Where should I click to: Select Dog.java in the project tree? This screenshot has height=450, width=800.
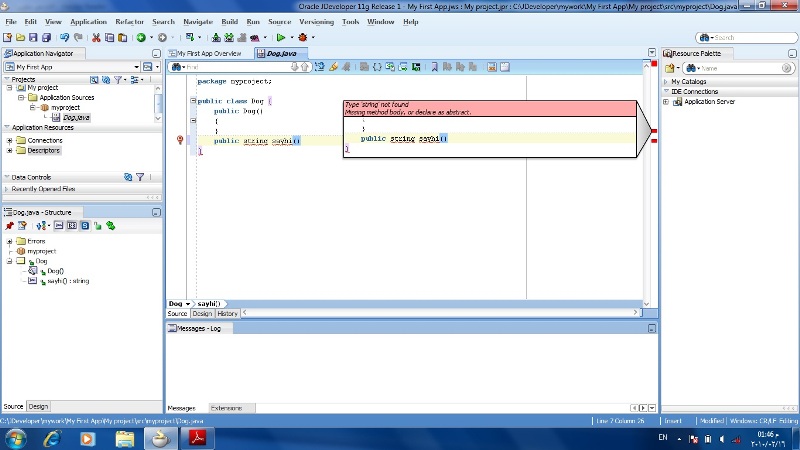(76, 117)
